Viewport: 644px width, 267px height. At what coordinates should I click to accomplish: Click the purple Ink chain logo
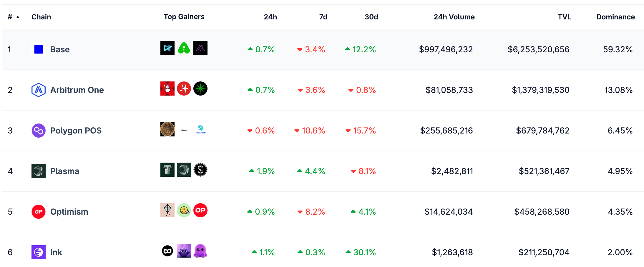[x=39, y=252]
